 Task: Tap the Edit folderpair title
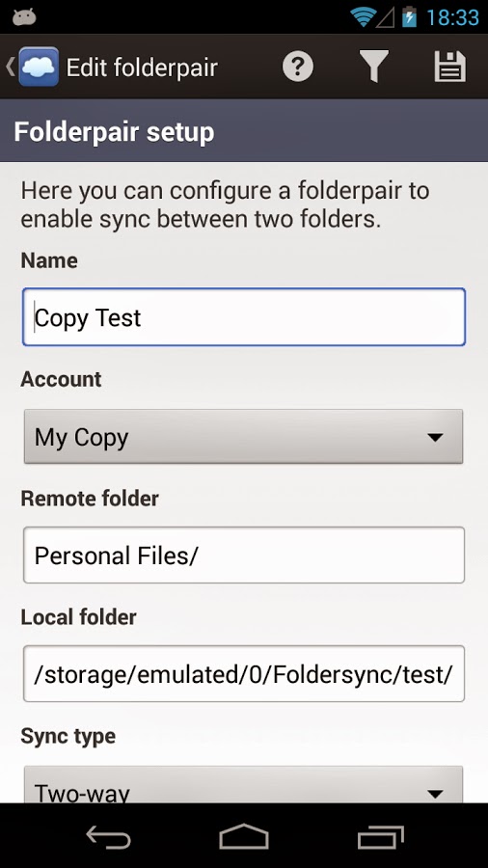pos(142,68)
